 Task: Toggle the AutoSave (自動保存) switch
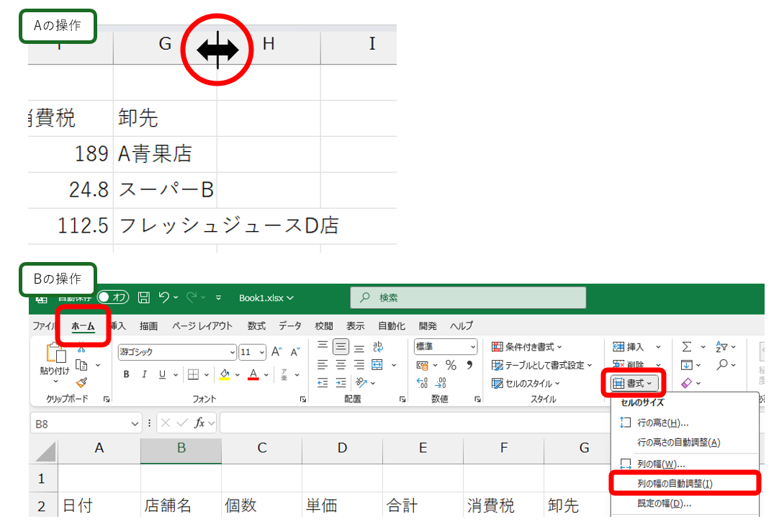click(113, 297)
